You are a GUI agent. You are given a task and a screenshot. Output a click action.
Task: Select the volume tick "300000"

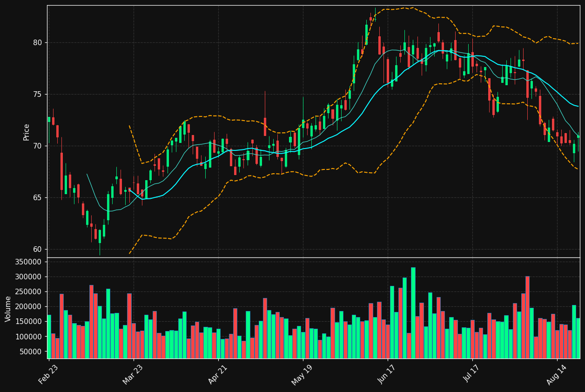tap(29, 277)
